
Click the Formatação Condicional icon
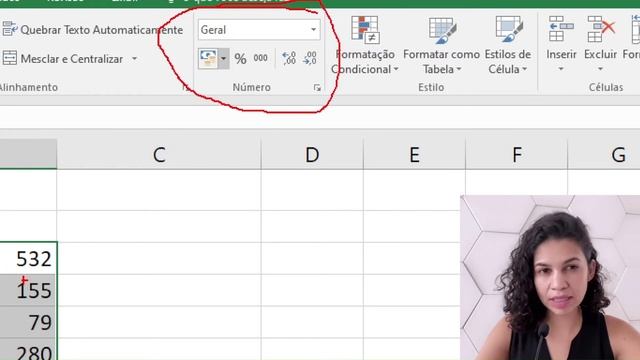(365, 30)
